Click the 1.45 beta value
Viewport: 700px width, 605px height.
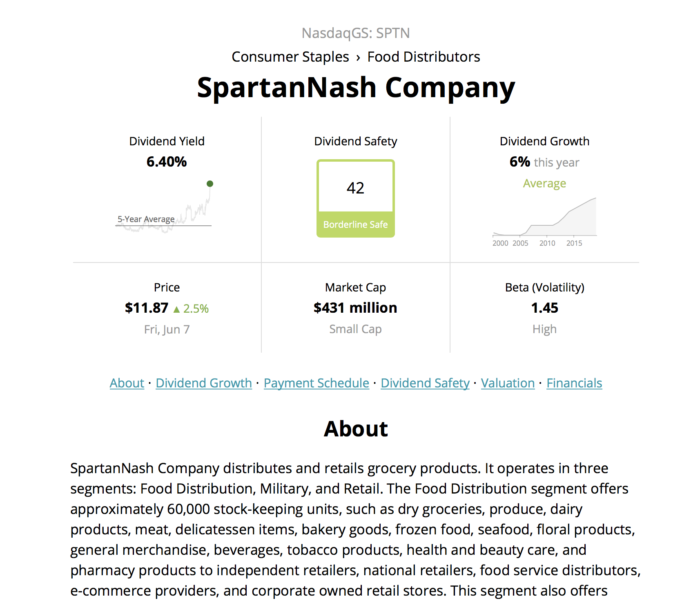pos(544,308)
